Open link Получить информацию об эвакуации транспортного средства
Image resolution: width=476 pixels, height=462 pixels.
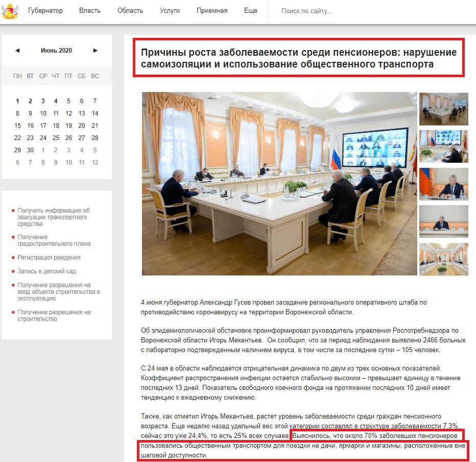click(x=54, y=217)
